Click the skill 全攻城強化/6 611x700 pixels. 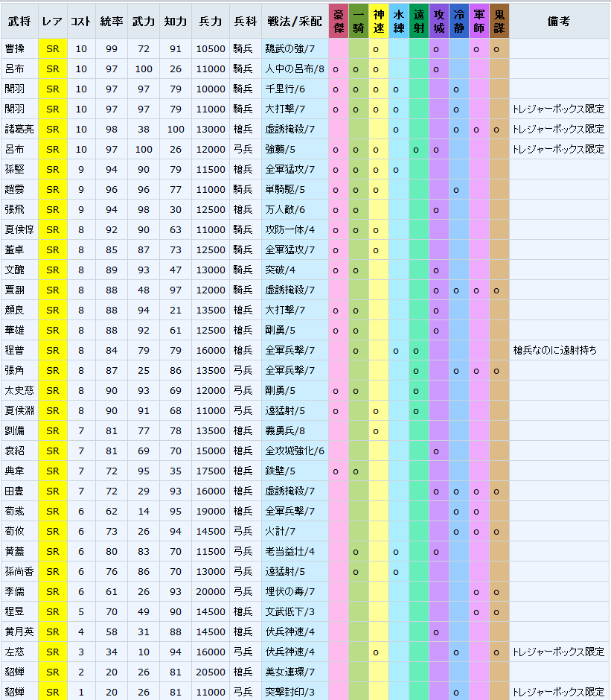pos(295,451)
